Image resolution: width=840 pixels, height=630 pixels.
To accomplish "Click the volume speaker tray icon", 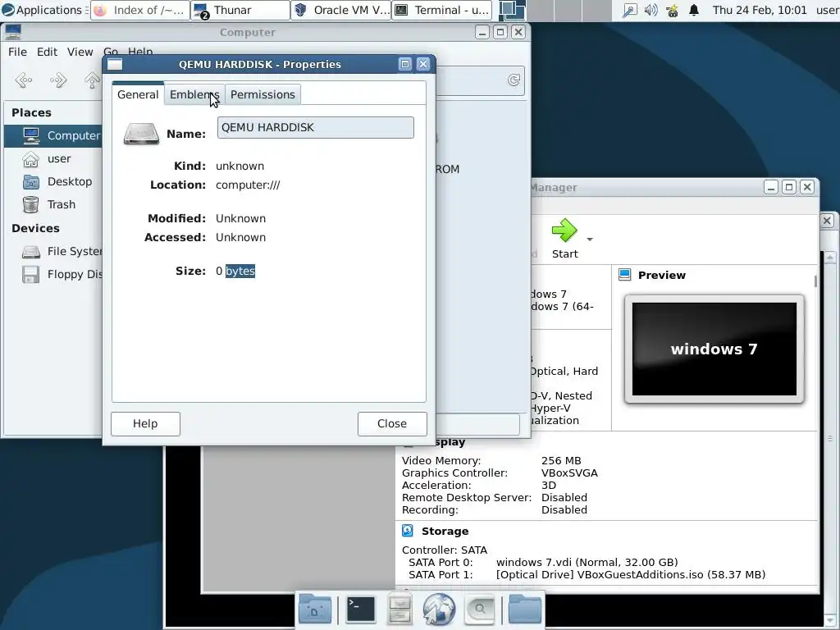I will pyautogui.click(x=651, y=10).
